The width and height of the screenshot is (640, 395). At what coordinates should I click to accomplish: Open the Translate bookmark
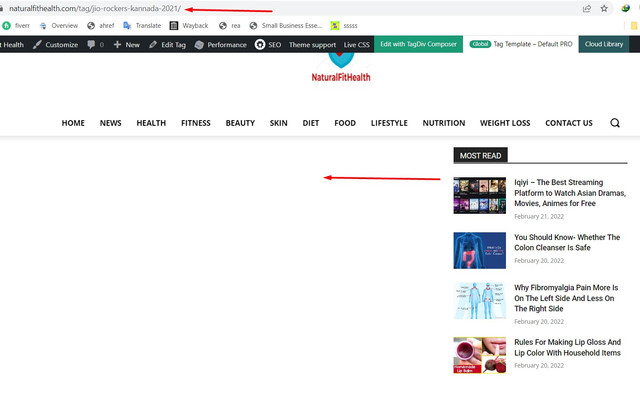[x=142, y=25]
